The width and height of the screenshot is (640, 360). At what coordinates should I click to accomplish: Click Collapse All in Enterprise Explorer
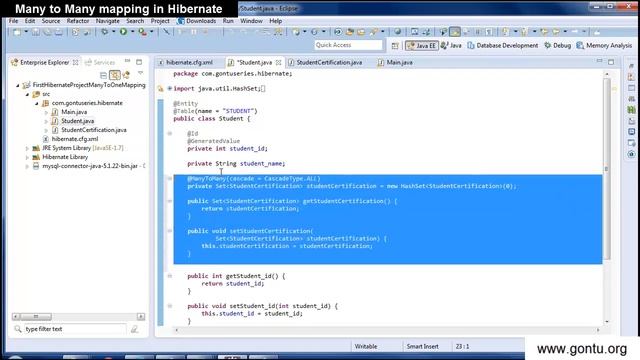(103, 75)
